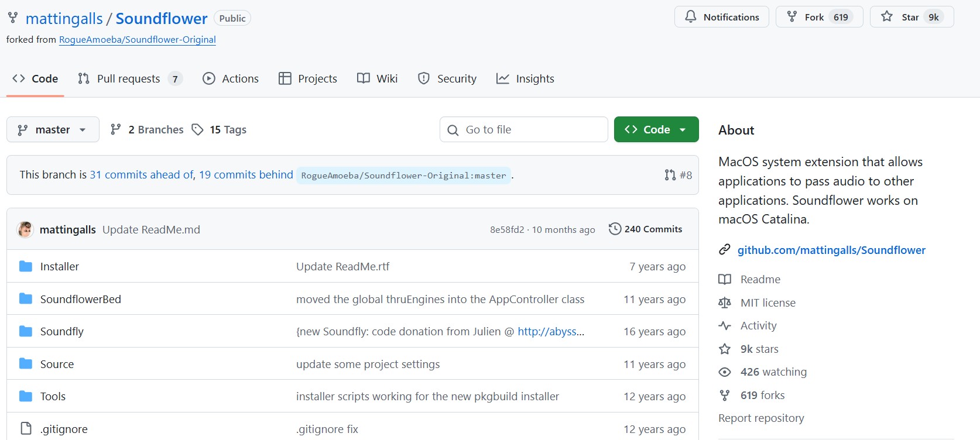Open the SoundflowerBed folder
Screen dimensions: 980x440
click(80, 300)
